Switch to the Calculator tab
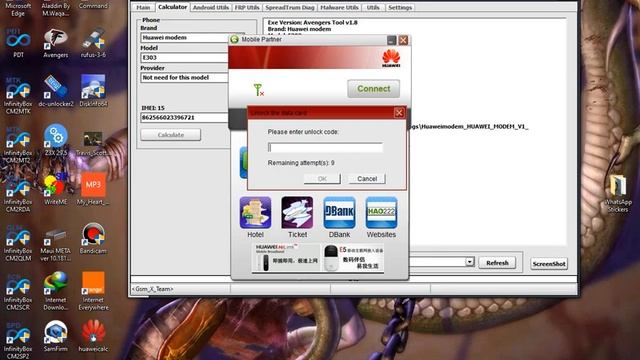Image resolution: width=640 pixels, height=360 pixels. [x=172, y=7]
